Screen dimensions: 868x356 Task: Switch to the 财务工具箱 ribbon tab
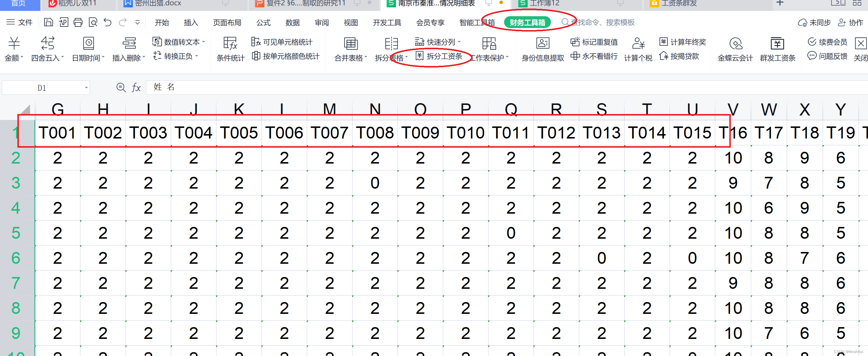[527, 23]
